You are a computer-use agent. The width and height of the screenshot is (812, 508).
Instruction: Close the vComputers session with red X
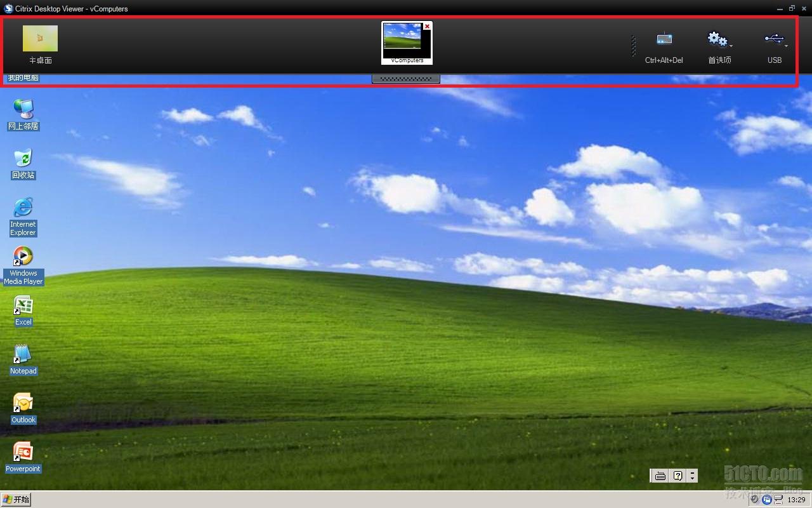428,26
